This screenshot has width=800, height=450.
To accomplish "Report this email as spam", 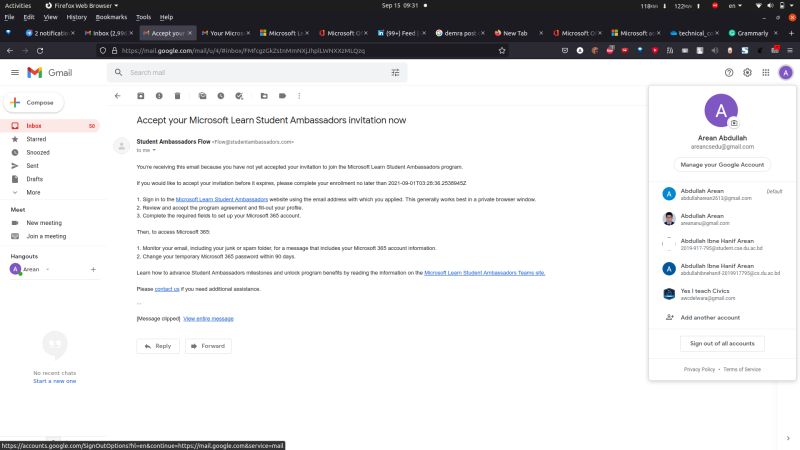I will pos(159,96).
